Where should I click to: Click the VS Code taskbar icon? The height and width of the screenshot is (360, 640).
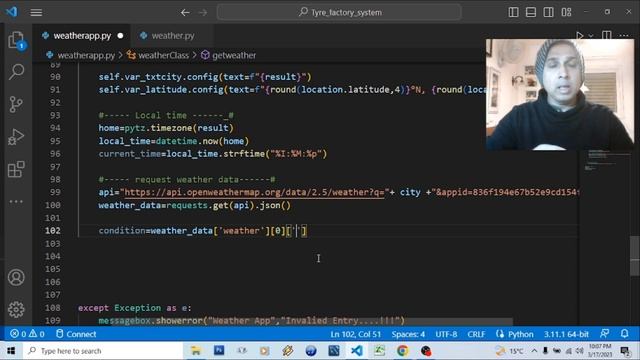pos(356,351)
